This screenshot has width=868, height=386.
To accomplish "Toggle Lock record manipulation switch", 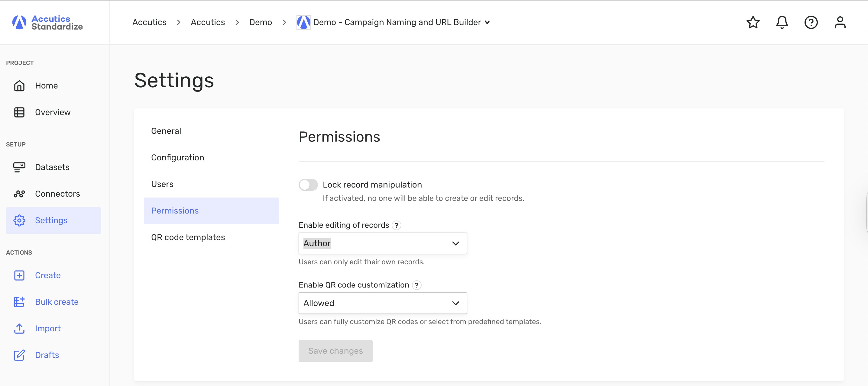I will tap(308, 185).
